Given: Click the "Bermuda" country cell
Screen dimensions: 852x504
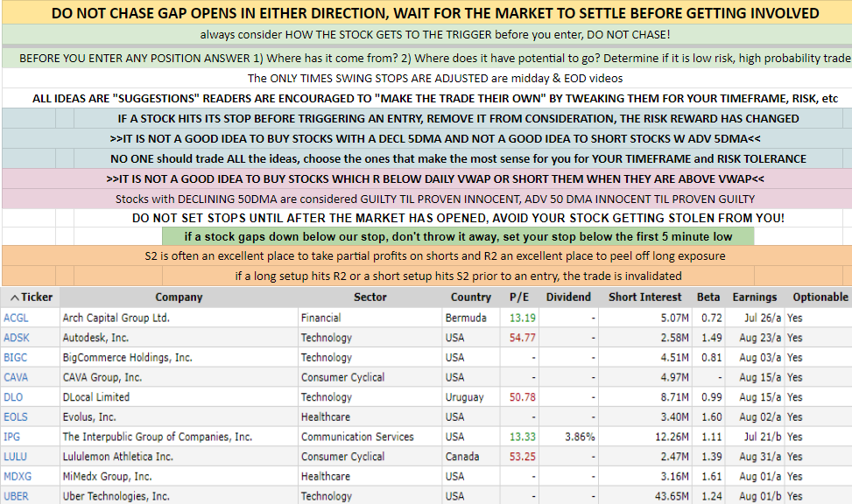Looking at the screenshot, I should (x=466, y=318).
